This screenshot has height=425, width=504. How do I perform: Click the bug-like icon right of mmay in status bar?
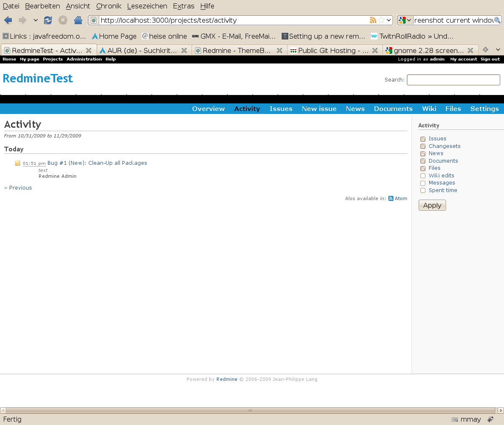(x=490, y=419)
